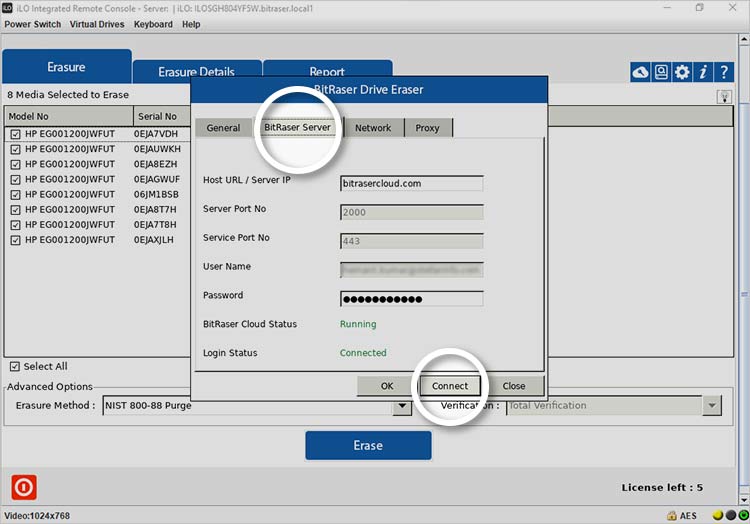Screen dimensions: 750x524
Task: Click the info 'i' icon
Action: click(x=703, y=73)
